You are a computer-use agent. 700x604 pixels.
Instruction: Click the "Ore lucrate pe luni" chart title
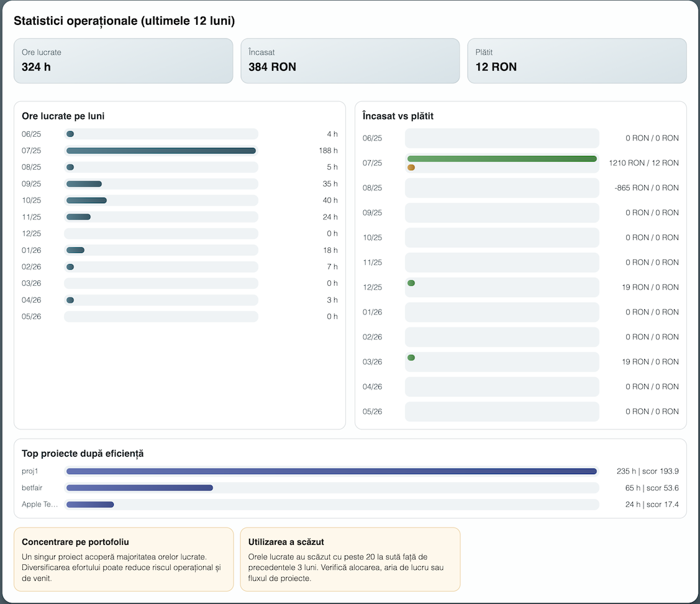click(63, 116)
